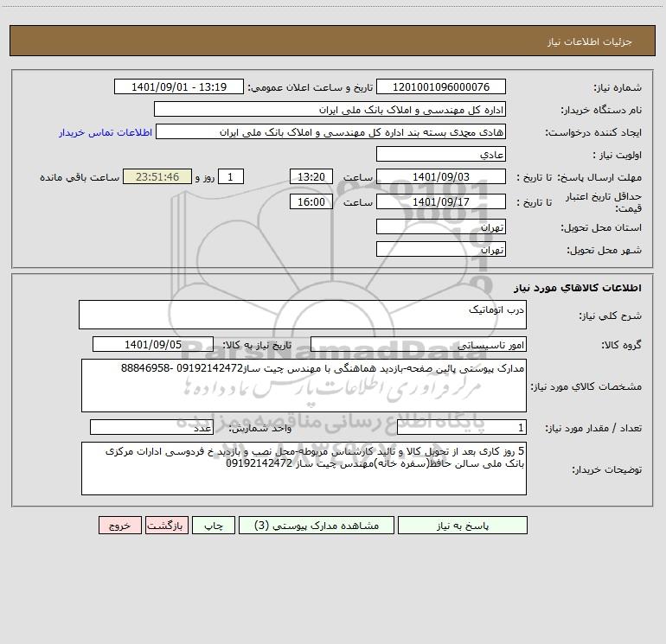Open 'مشاهده مدارک پیوستی (3)' attachments
The image size is (666, 644).
point(317,525)
